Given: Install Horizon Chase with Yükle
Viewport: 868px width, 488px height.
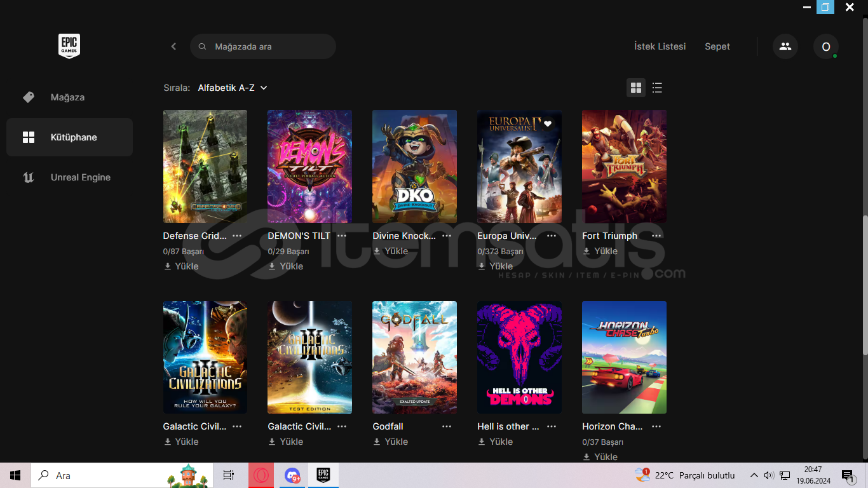Looking at the screenshot, I should coord(600,457).
